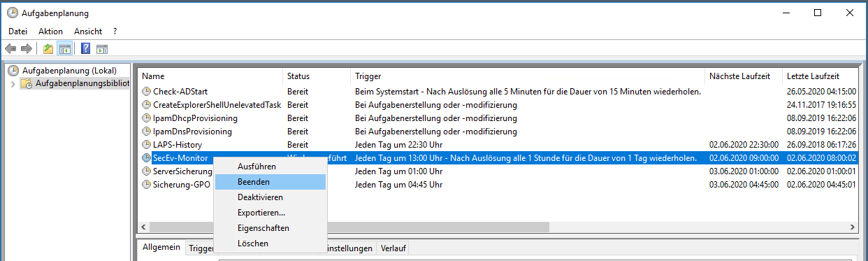Image resolution: width=868 pixels, height=261 pixels.
Task: Click clock icon of Check-ADStart task
Action: tap(146, 92)
